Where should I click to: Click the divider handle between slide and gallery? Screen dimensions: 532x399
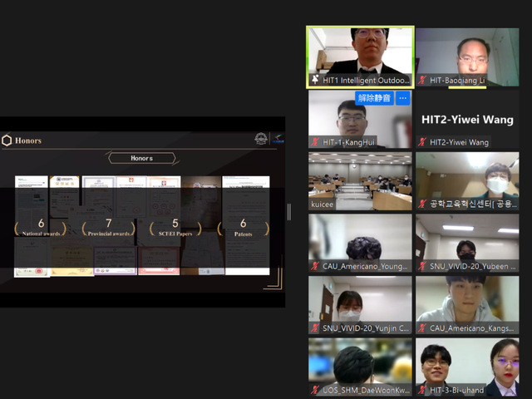tap(289, 212)
